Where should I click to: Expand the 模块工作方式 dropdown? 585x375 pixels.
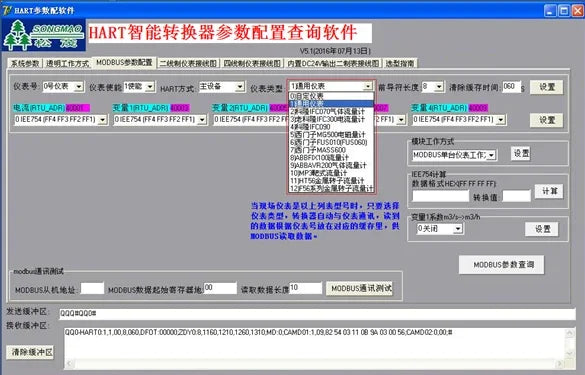[x=492, y=155]
